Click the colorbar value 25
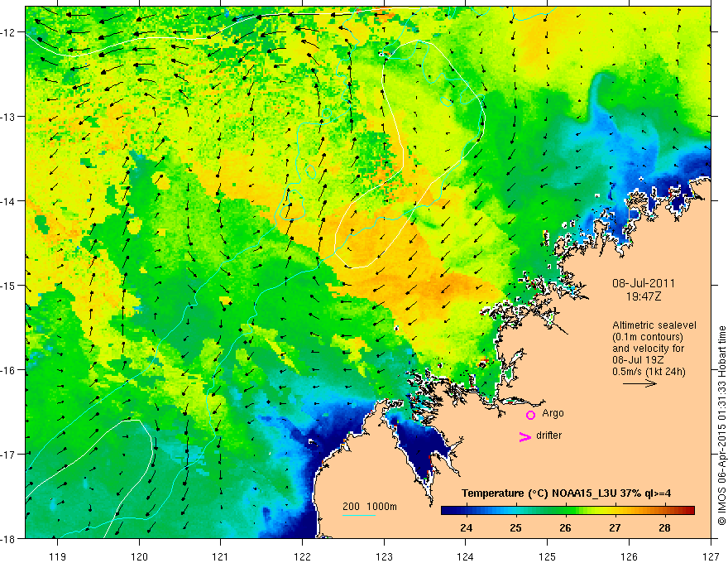 pos(516,527)
